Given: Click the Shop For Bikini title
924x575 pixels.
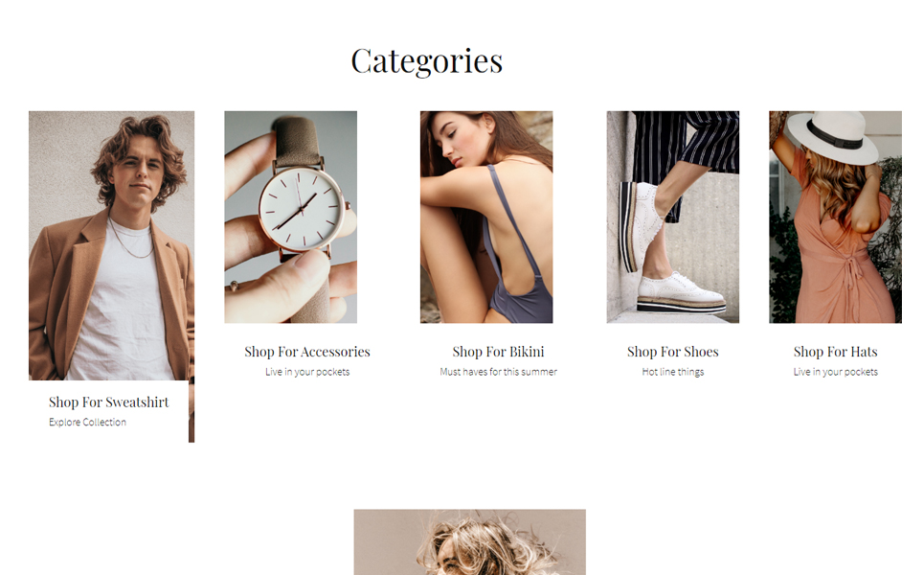Looking at the screenshot, I should pos(498,352).
